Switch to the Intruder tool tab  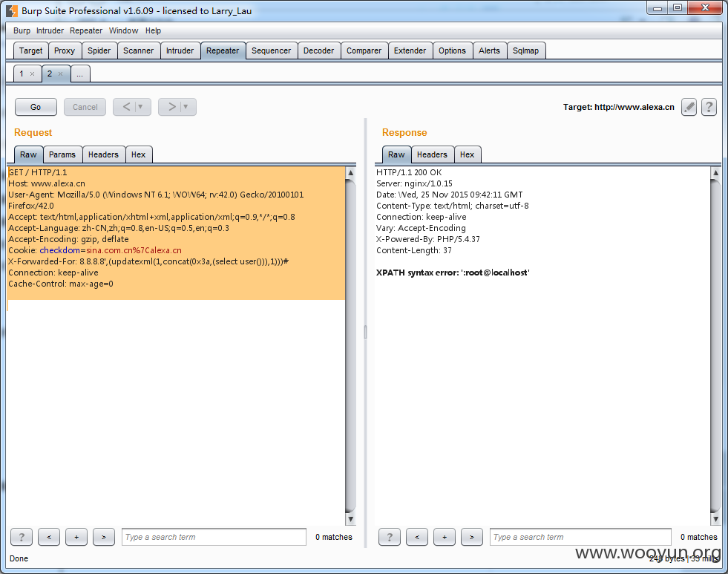pyautogui.click(x=180, y=50)
